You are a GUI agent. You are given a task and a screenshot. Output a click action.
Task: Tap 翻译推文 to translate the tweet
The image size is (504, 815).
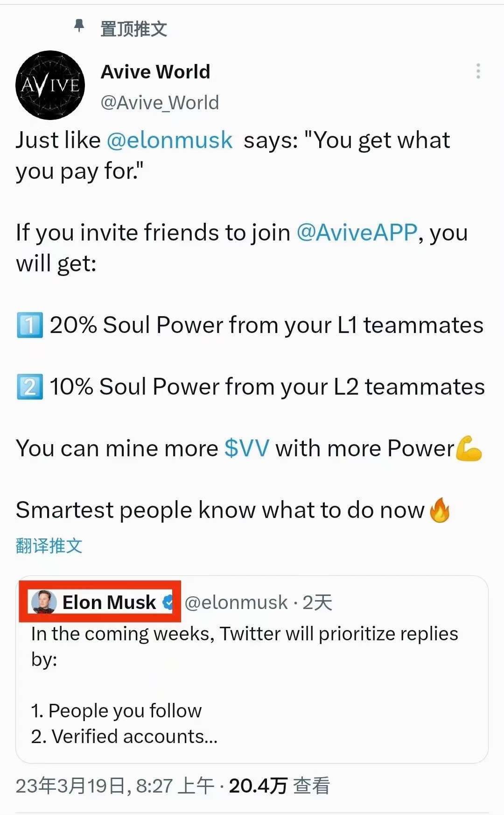pyautogui.click(x=49, y=546)
